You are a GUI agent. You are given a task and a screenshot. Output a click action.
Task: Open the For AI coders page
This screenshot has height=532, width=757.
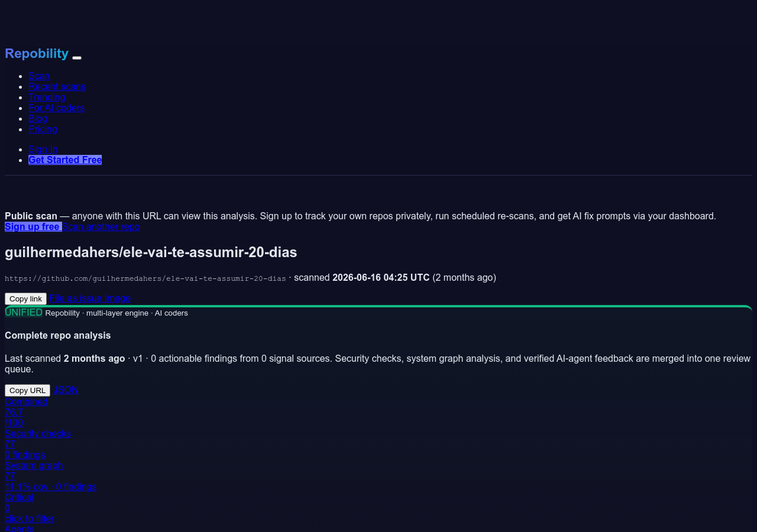[56, 108]
